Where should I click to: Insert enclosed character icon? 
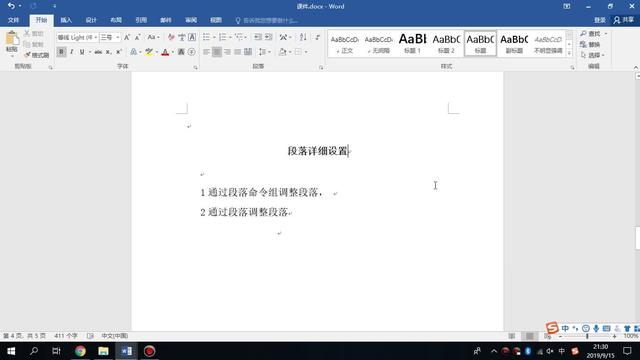coord(191,52)
